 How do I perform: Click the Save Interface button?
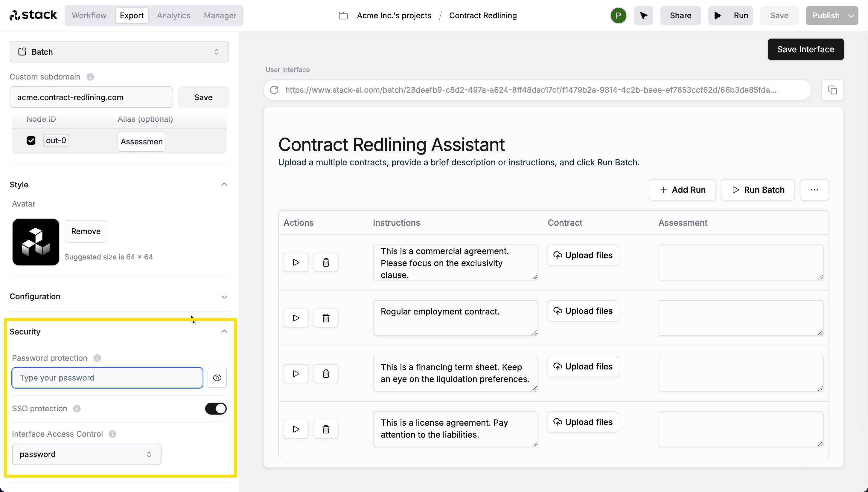805,49
